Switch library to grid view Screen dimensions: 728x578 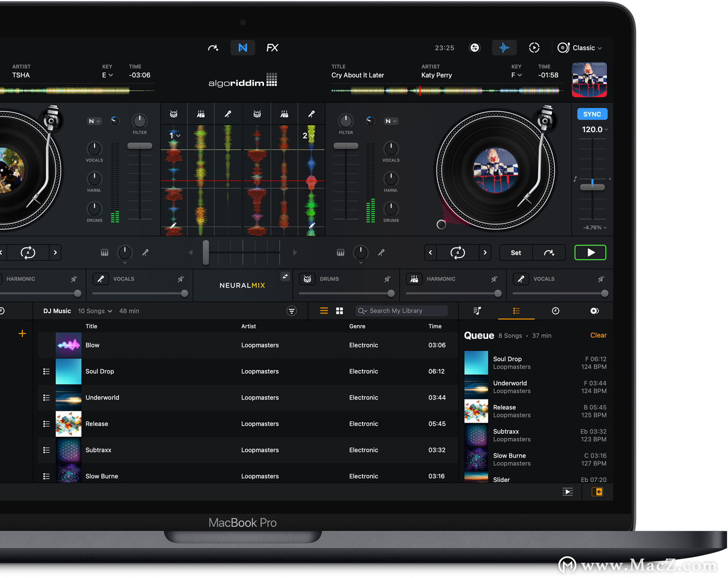coord(339,311)
